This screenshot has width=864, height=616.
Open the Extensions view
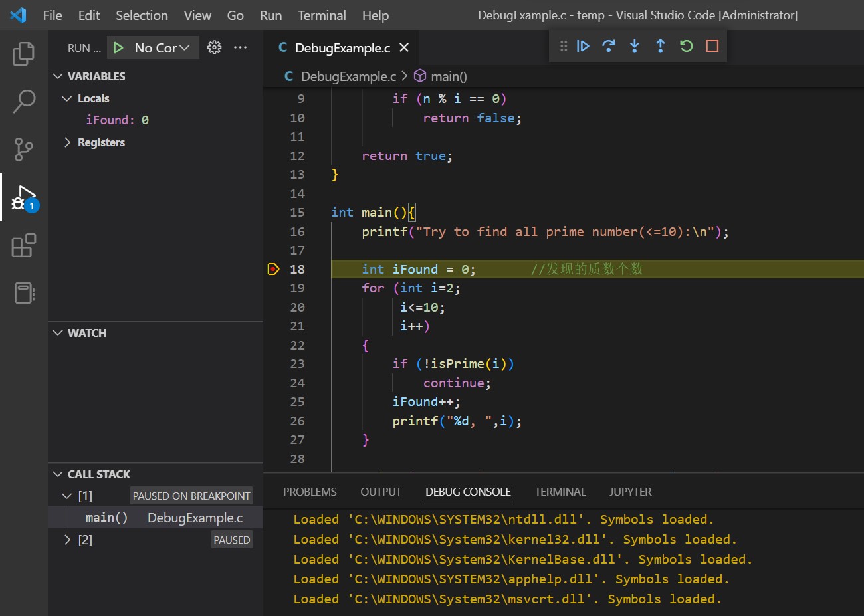(x=24, y=245)
